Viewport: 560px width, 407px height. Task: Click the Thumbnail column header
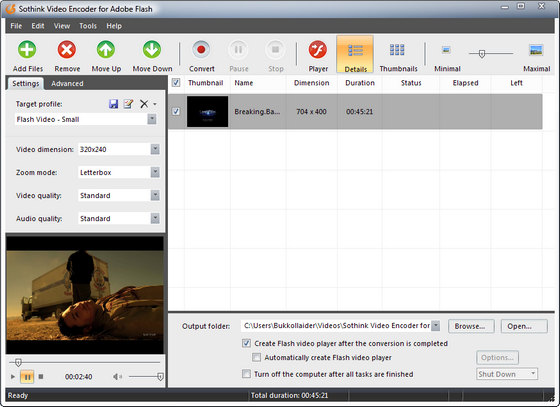[x=205, y=83]
